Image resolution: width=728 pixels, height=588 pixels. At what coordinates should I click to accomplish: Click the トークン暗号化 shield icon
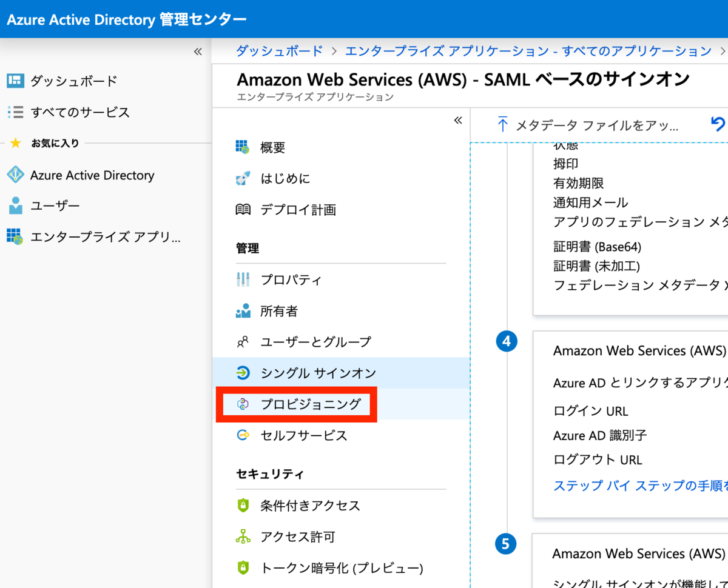click(243, 568)
